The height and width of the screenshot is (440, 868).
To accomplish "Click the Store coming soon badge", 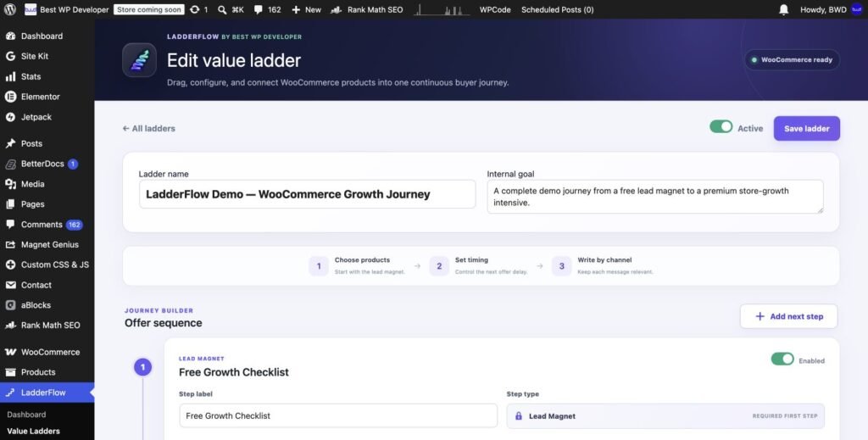I will (149, 9).
